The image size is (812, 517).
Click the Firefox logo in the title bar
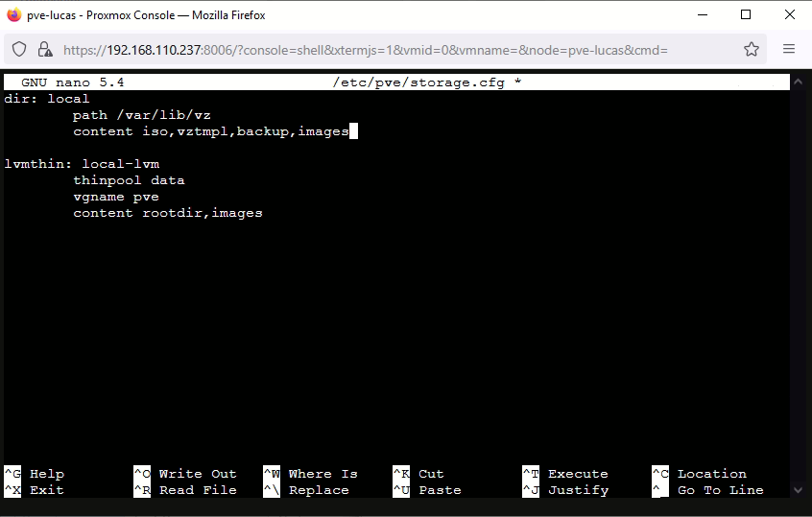13,15
